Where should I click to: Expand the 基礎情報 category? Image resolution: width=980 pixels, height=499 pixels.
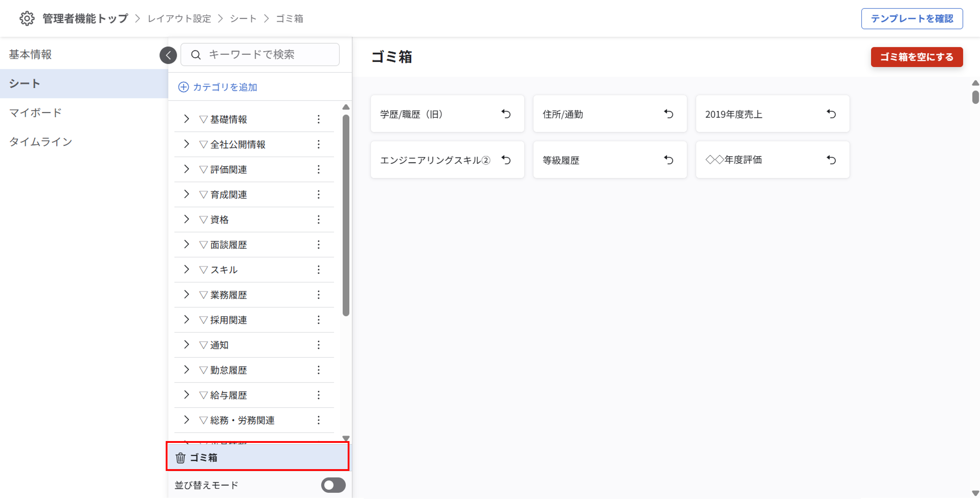click(x=186, y=119)
